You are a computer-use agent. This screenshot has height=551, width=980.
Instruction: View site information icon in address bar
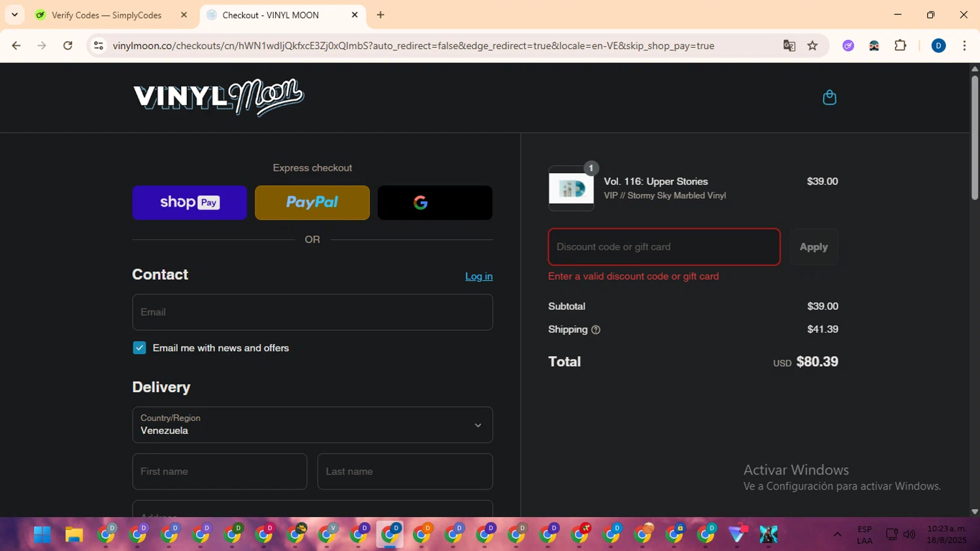point(99,46)
